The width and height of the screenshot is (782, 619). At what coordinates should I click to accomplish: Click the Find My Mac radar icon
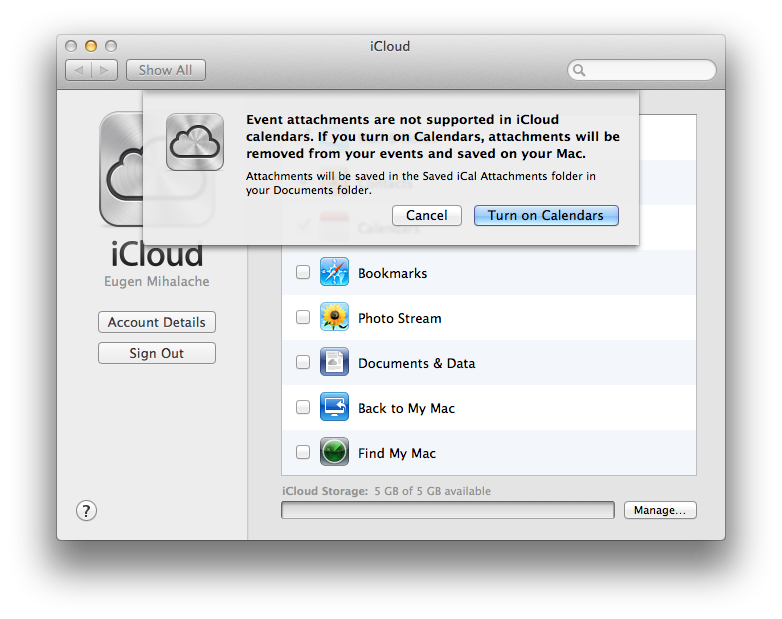(334, 451)
